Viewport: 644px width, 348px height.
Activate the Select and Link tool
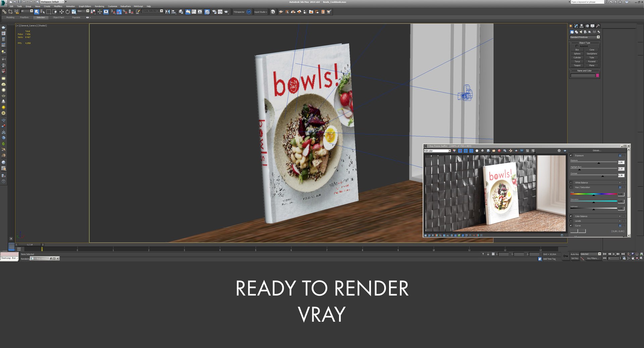tap(4, 12)
